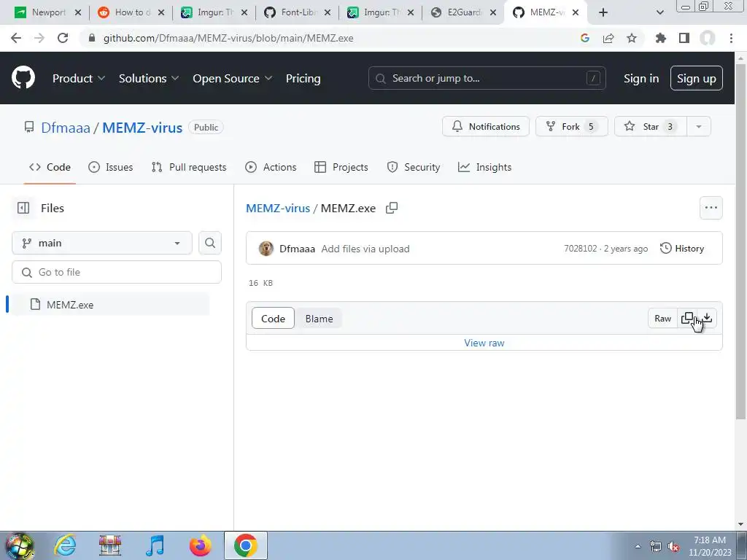This screenshot has height=560, width=747.
Task: Open the Insights tab
Action: 484,167
